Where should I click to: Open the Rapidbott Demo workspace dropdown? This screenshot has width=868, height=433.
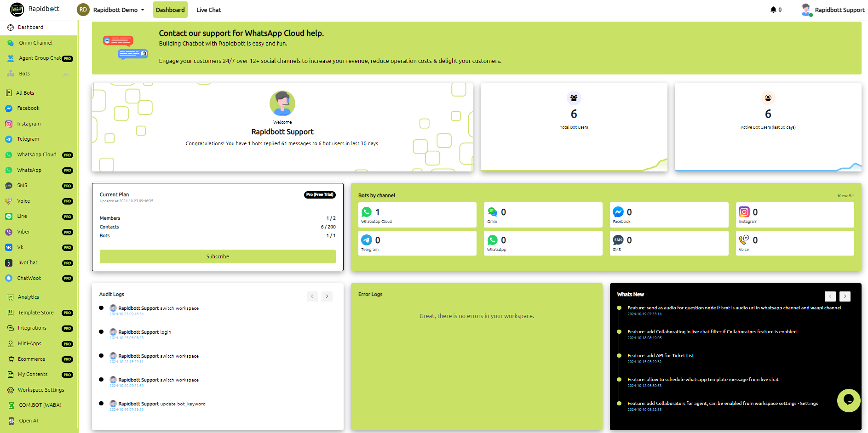pos(111,10)
